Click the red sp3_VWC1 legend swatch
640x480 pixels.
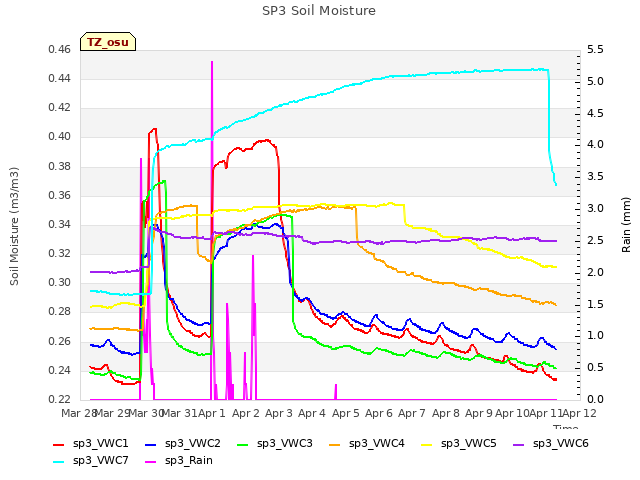click(x=59, y=444)
